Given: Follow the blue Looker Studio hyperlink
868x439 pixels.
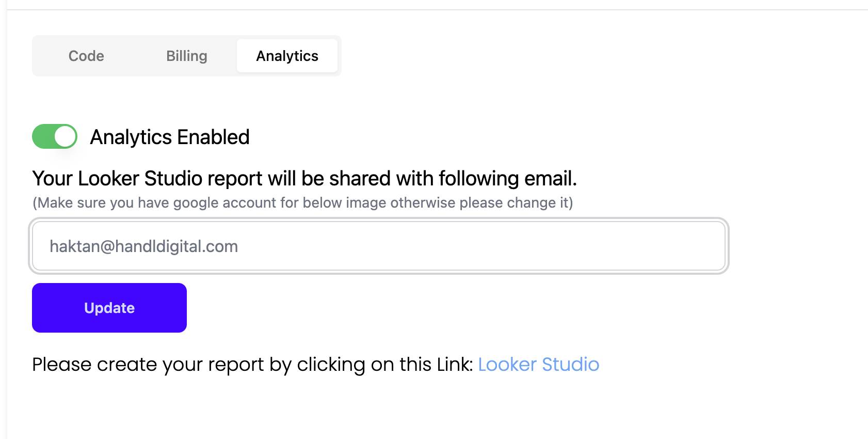Looking at the screenshot, I should tap(538, 365).
